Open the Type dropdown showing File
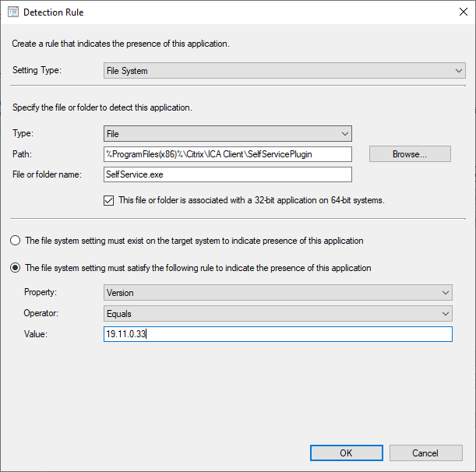The image size is (476, 472). [x=227, y=133]
